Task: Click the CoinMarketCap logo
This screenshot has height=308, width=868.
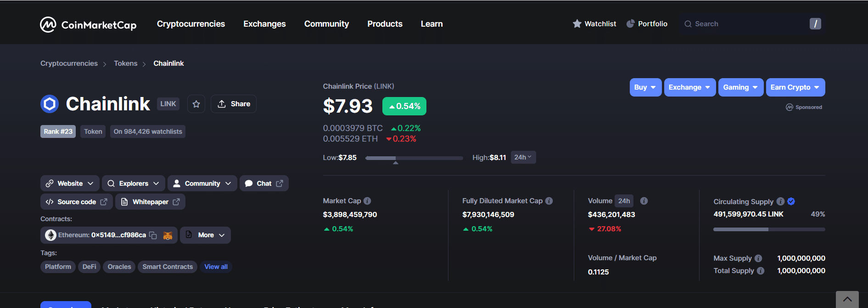Action: click(x=88, y=24)
